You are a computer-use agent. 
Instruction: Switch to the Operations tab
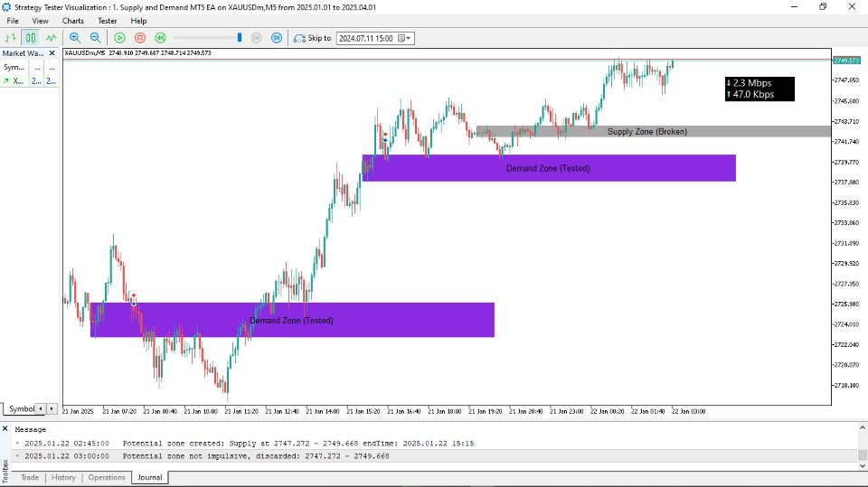107,477
